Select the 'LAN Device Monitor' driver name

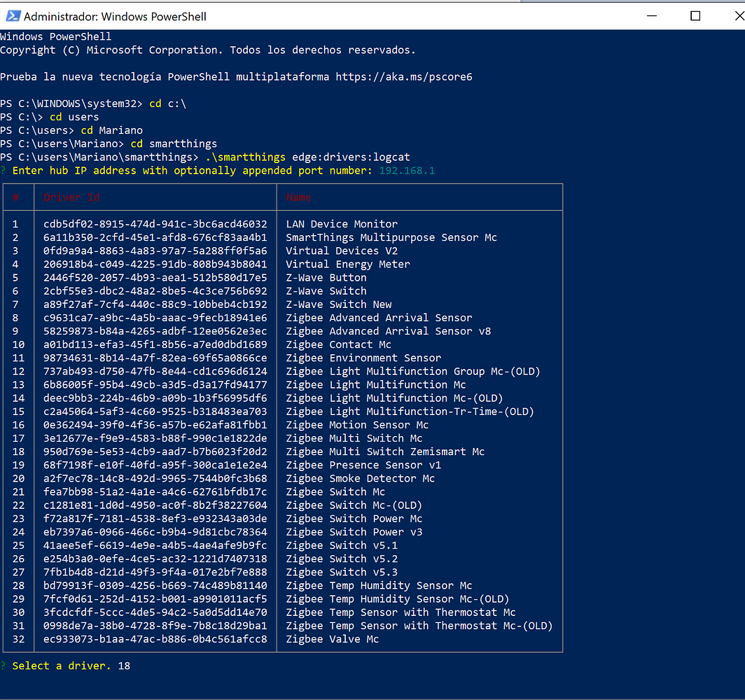(x=342, y=224)
